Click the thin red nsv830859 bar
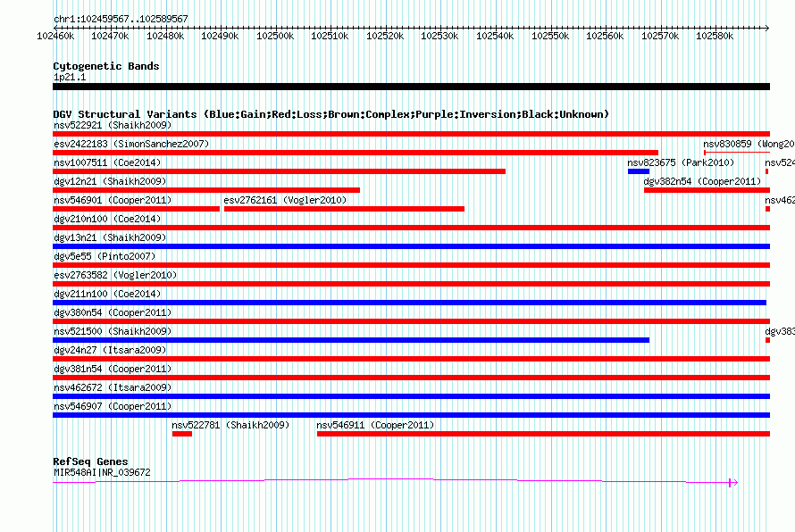The height and width of the screenshot is (532, 795). click(737, 153)
